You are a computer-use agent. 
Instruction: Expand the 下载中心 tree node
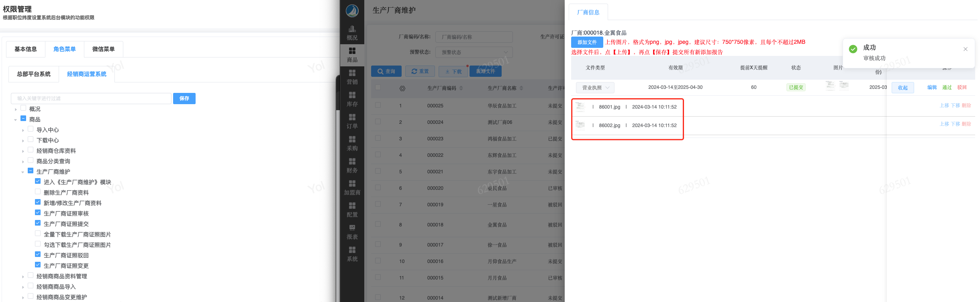pyautogui.click(x=23, y=141)
